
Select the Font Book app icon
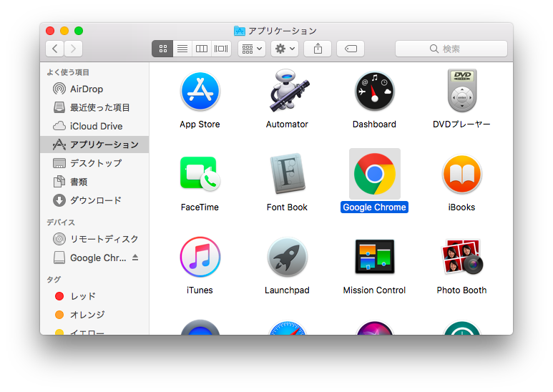point(288,173)
